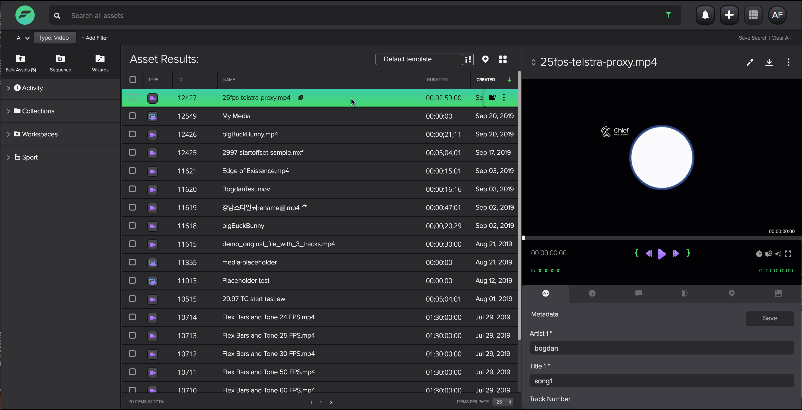Open three-dot menu in preview panel header
802x410 pixels.
[788, 62]
